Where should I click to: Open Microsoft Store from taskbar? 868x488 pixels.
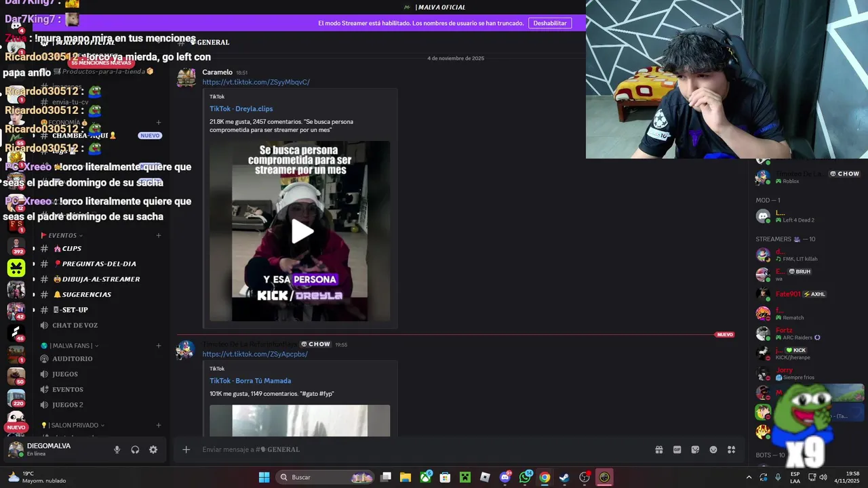[x=445, y=477]
